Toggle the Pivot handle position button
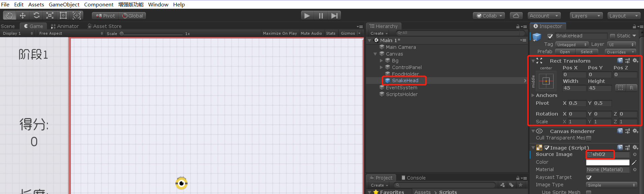Image resolution: width=644 pixels, height=194 pixels. click(x=105, y=16)
